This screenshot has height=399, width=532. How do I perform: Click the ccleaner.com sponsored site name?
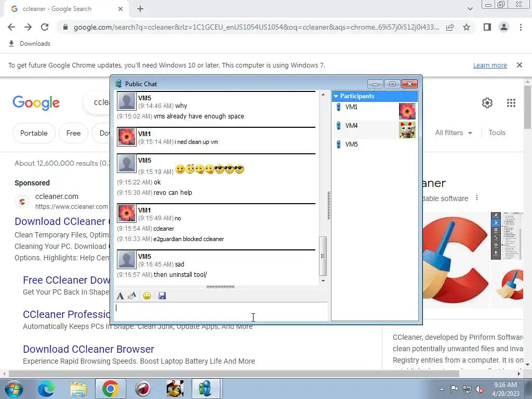(x=57, y=196)
